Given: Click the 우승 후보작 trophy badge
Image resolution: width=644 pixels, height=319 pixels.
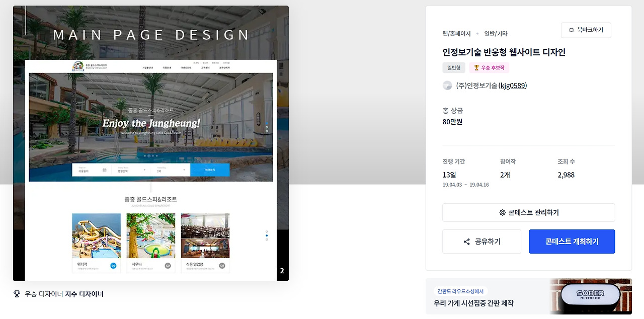Looking at the screenshot, I should pos(489,67).
